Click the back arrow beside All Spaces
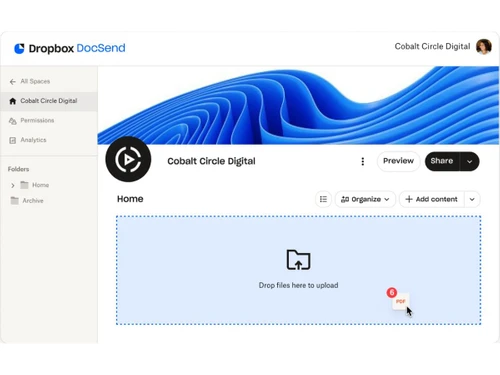 click(x=13, y=82)
